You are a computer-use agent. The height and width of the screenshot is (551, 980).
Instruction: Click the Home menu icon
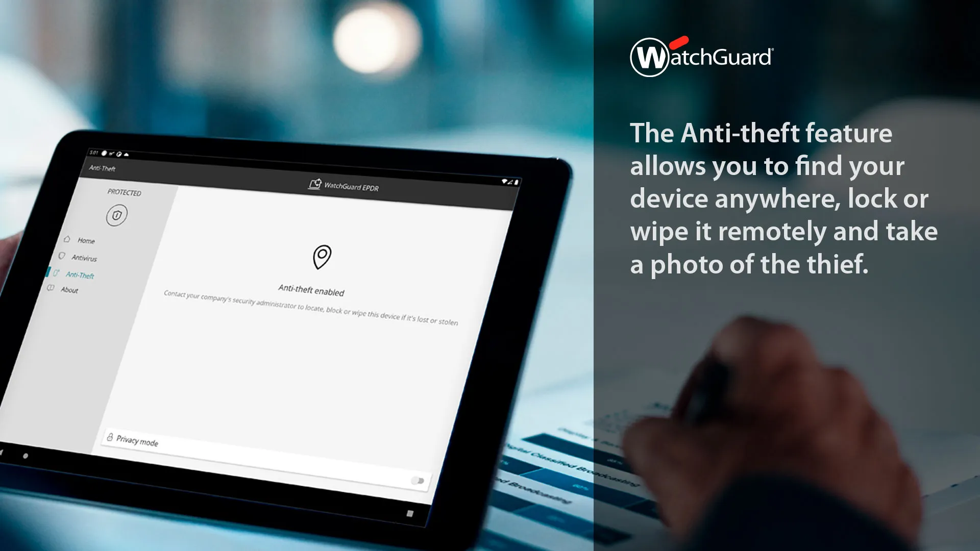coord(67,239)
